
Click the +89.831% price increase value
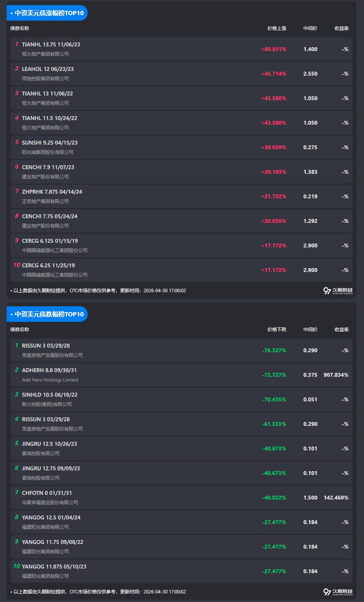(x=274, y=49)
